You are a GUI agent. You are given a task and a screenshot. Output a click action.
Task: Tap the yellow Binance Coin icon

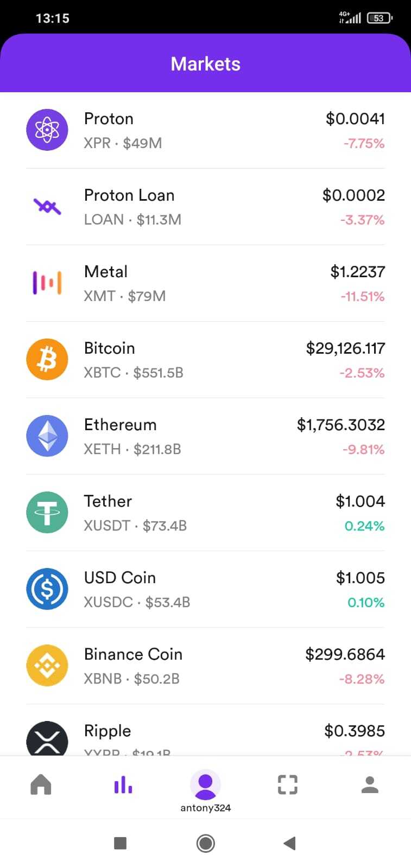47,665
